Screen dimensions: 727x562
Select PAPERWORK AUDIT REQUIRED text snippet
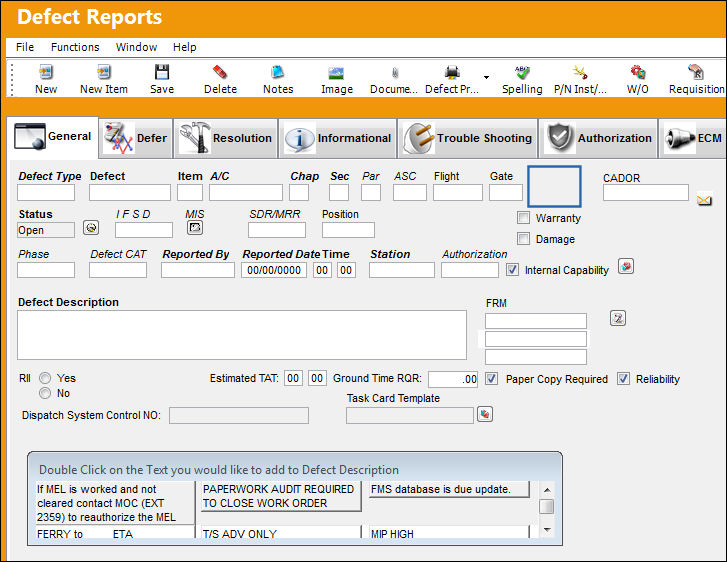click(x=281, y=496)
